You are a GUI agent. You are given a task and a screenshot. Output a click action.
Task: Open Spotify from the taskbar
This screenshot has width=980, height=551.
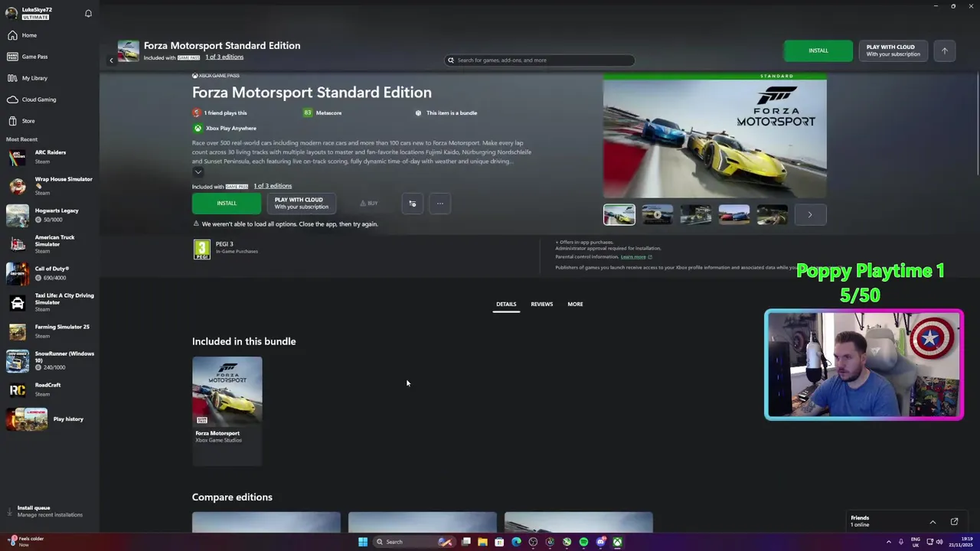[583, 542]
